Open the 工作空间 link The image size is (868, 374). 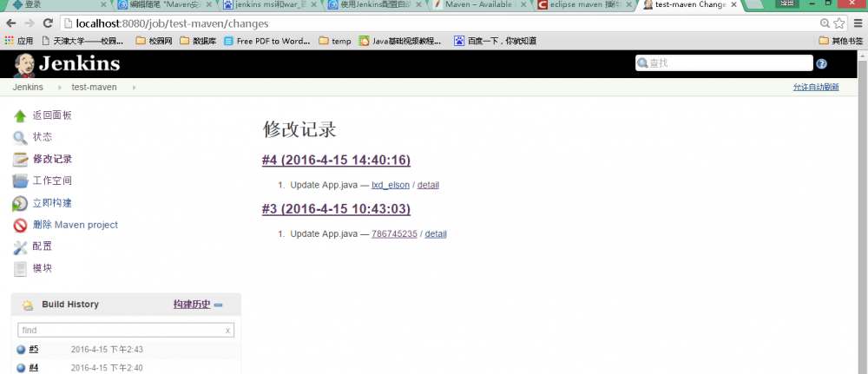(x=52, y=180)
